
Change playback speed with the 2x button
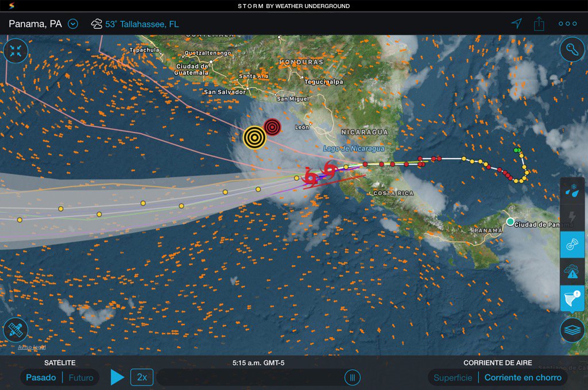pos(142,377)
